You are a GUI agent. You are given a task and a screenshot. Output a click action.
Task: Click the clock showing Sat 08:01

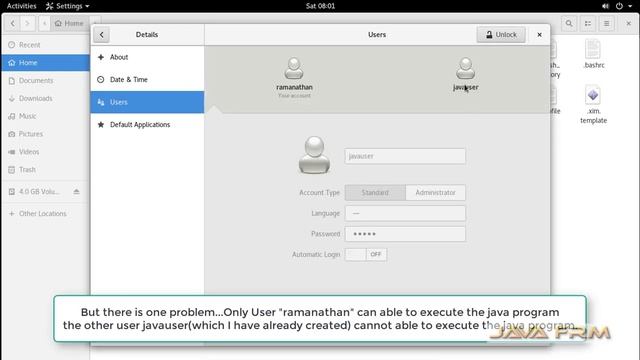point(320,6)
